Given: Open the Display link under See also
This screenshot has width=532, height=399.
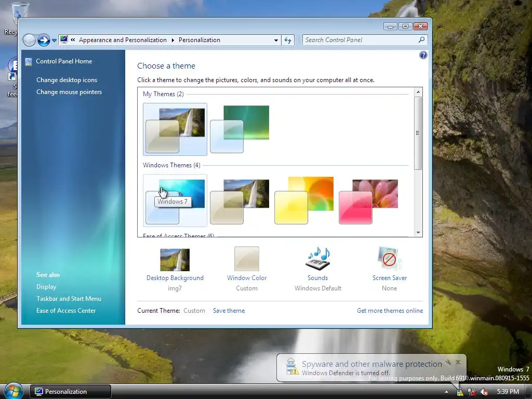Looking at the screenshot, I should (46, 287).
